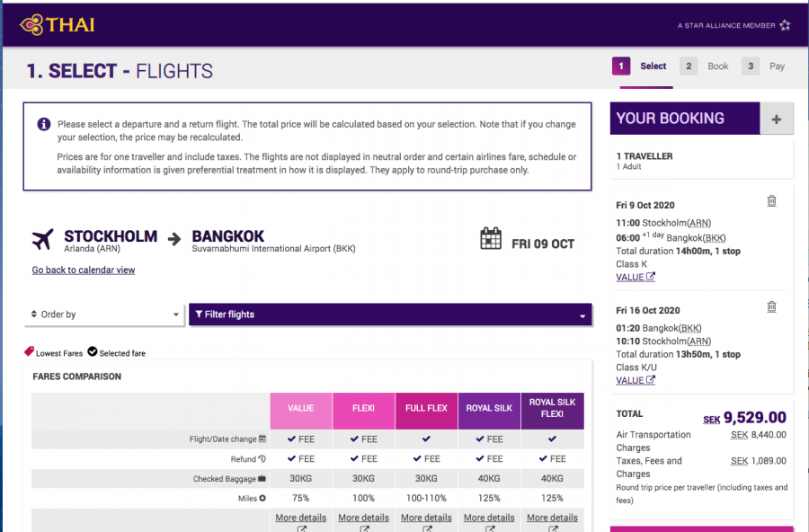The height and width of the screenshot is (532, 809).
Task: Go to step 3 Pay tab
Action: click(765, 66)
